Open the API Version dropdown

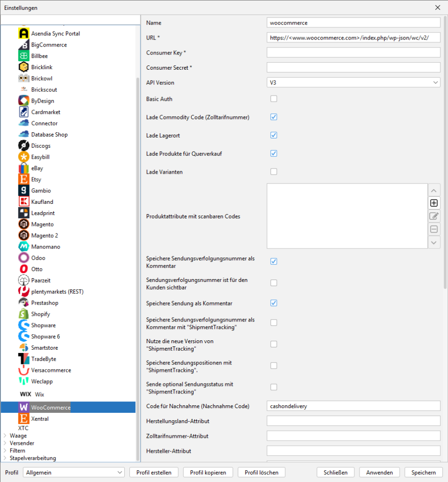coord(353,83)
